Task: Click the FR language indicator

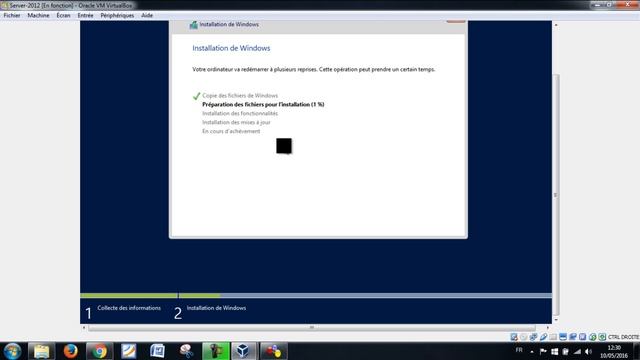Action: point(519,350)
